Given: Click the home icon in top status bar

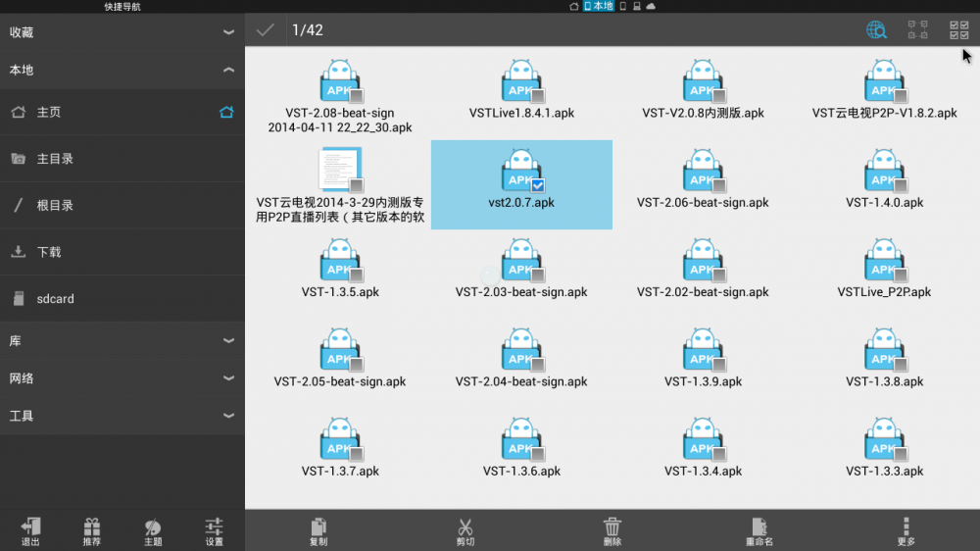Looking at the screenshot, I should point(573,6).
